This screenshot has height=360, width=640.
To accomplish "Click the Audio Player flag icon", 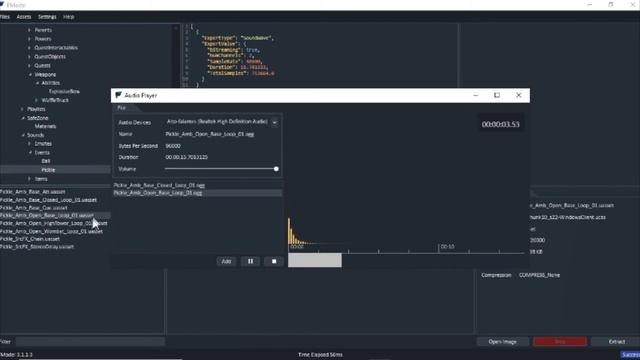I will 118,95.
